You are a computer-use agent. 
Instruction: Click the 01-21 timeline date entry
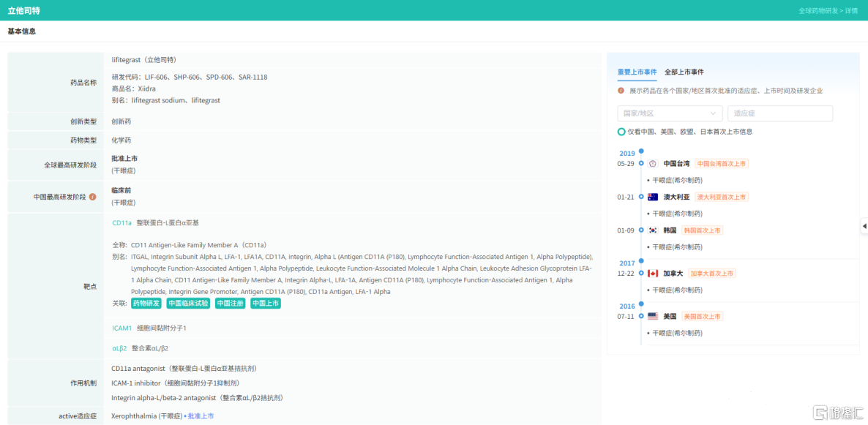[626, 197]
